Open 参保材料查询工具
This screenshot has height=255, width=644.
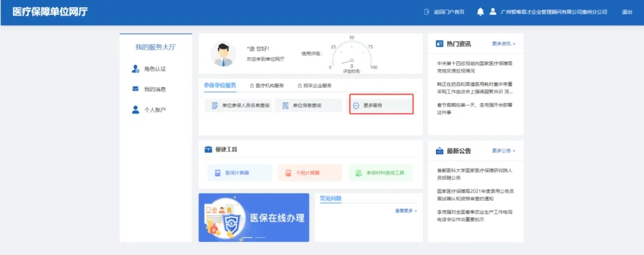381,173
